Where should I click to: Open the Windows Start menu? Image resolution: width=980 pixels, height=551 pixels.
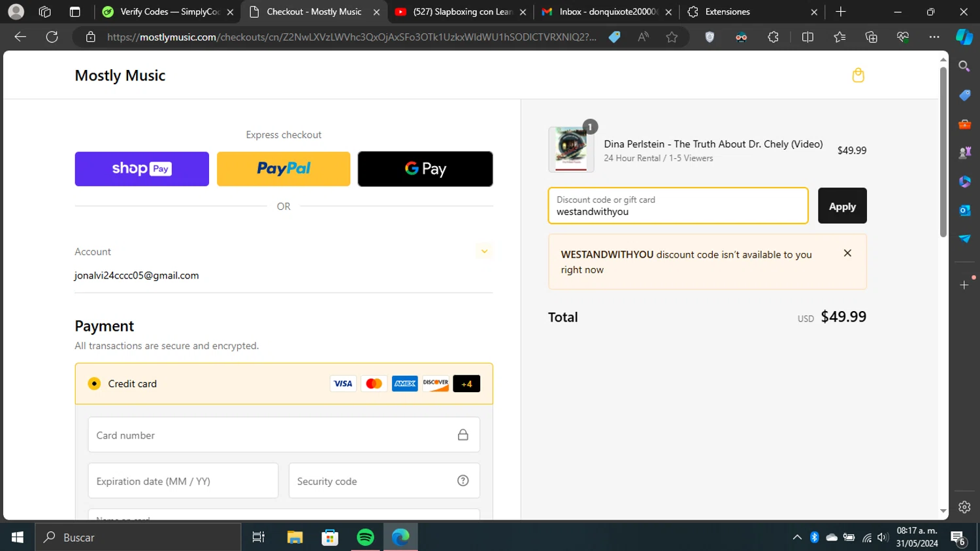(18, 537)
